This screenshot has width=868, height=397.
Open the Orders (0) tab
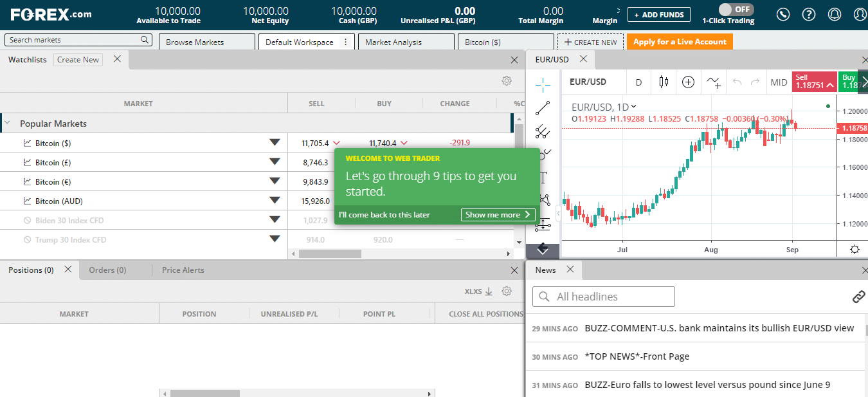[107, 270]
